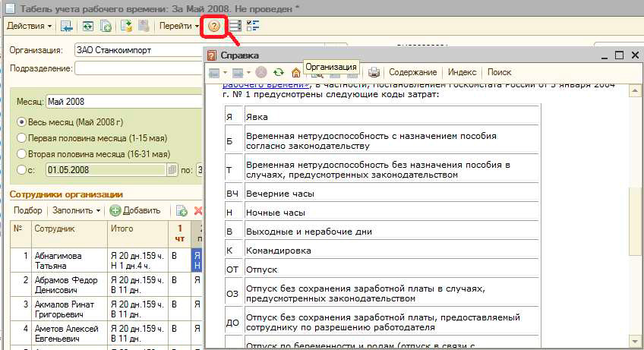Click the stop icon in Справка toolbar
Image resolution: width=644 pixels, height=350 pixels.
tap(260, 73)
